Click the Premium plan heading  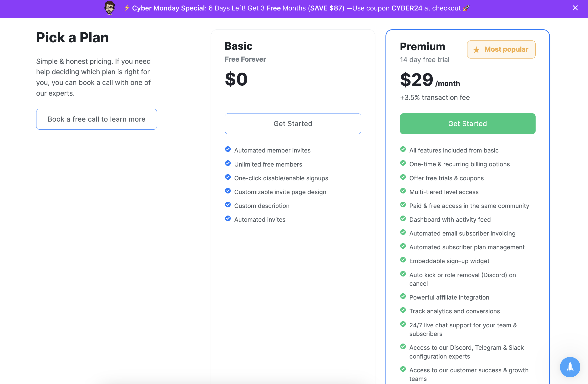(422, 46)
